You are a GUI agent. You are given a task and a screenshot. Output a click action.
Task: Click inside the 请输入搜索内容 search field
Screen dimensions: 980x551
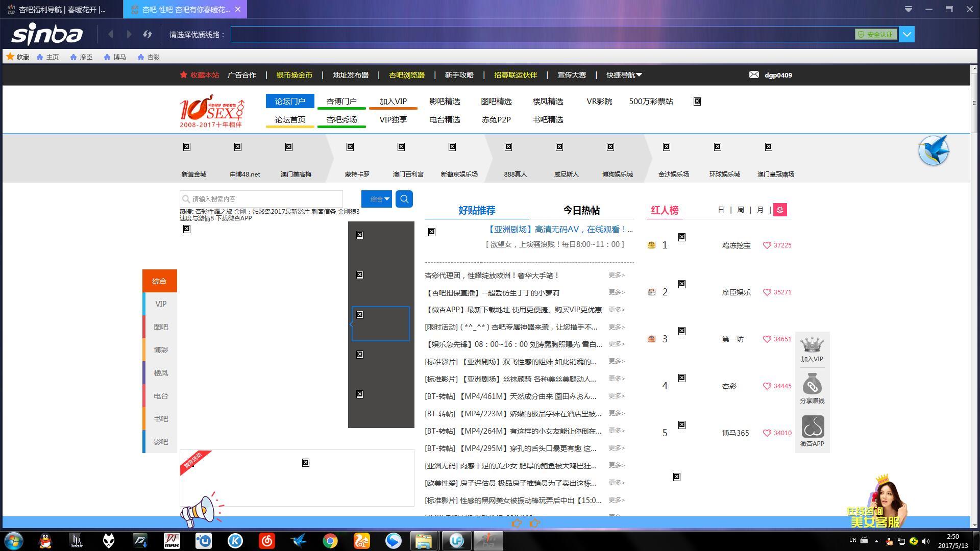(260, 198)
